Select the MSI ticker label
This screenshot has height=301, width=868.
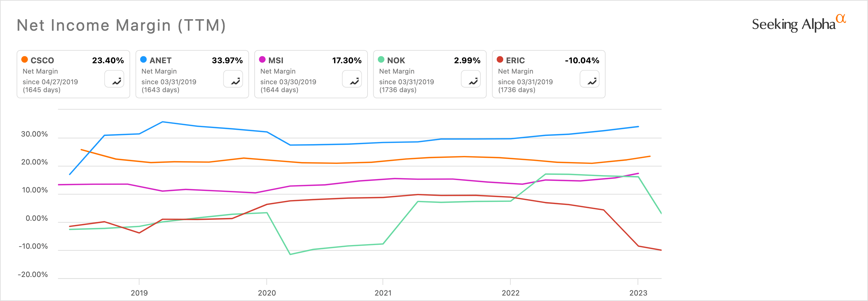tap(276, 61)
